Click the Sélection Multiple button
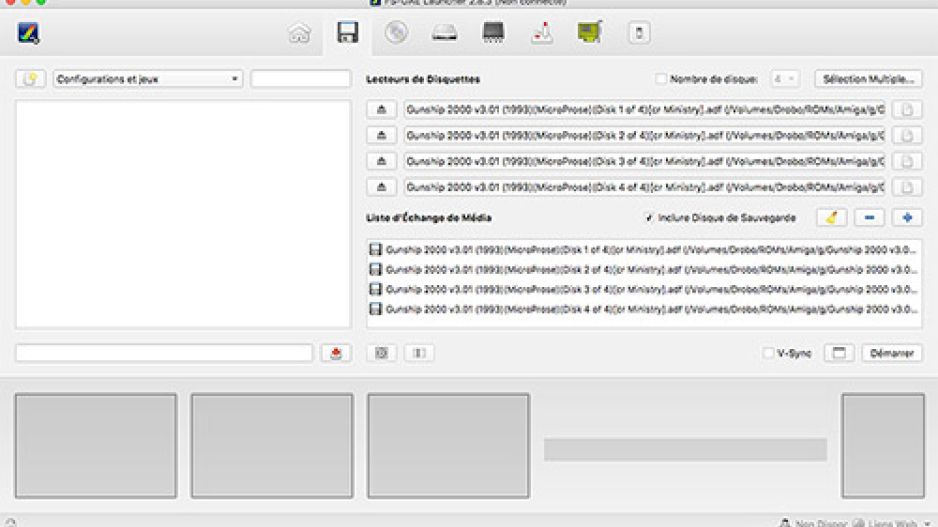The width and height of the screenshot is (938, 527). coord(868,79)
